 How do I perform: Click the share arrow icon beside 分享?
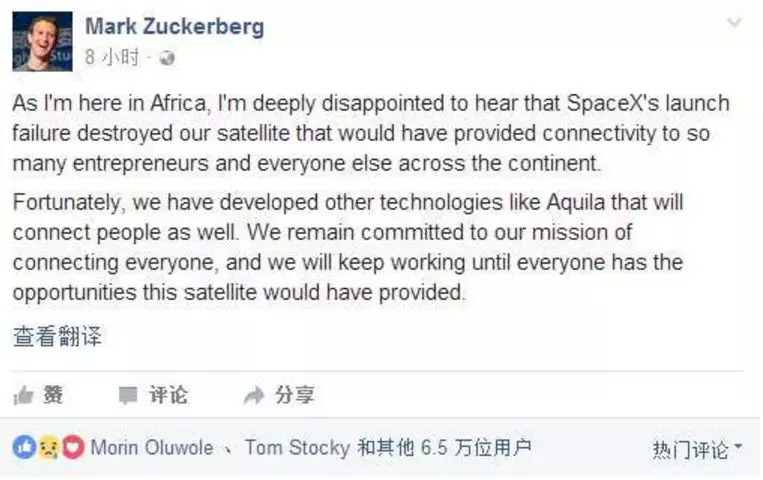point(254,396)
